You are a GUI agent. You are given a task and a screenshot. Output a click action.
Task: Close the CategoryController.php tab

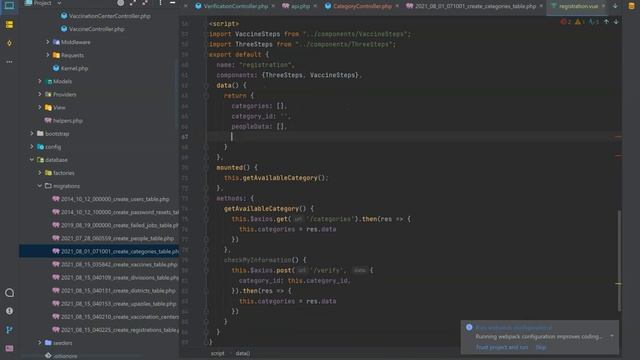(x=397, y=6)
